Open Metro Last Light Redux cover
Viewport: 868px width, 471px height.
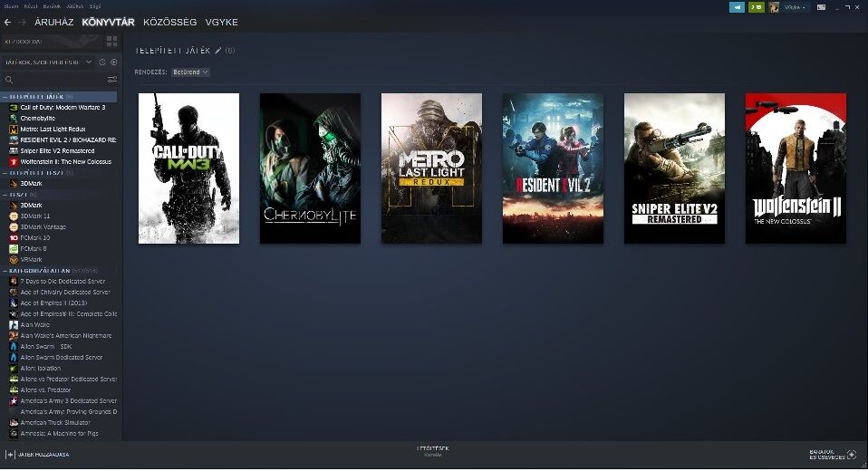pyautogui.click(x=432, y=168)
